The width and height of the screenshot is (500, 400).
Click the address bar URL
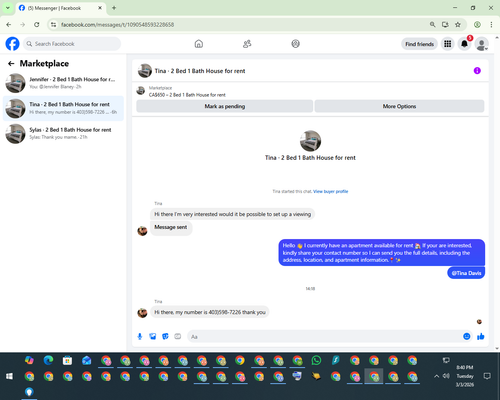(117, 25)
